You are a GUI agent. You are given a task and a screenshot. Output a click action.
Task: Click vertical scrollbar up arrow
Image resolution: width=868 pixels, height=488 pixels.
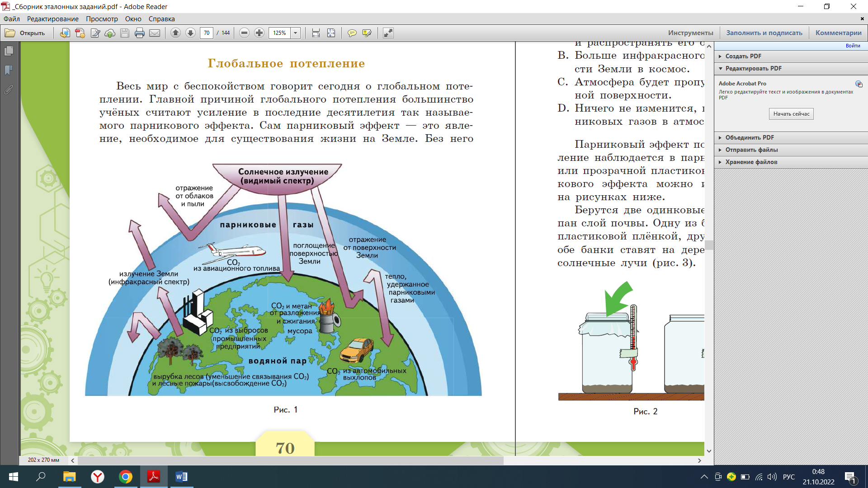click(709, 46)
